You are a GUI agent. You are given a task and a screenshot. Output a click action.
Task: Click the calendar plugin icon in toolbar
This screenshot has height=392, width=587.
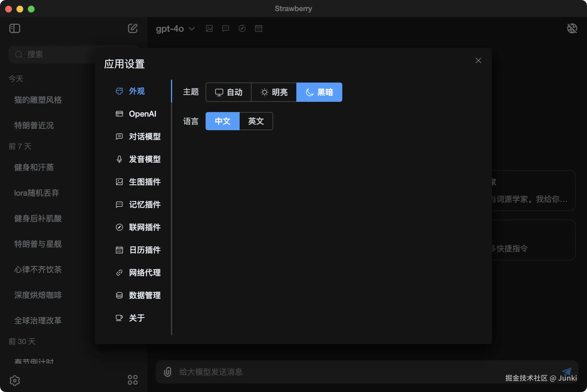coord(259,28)
